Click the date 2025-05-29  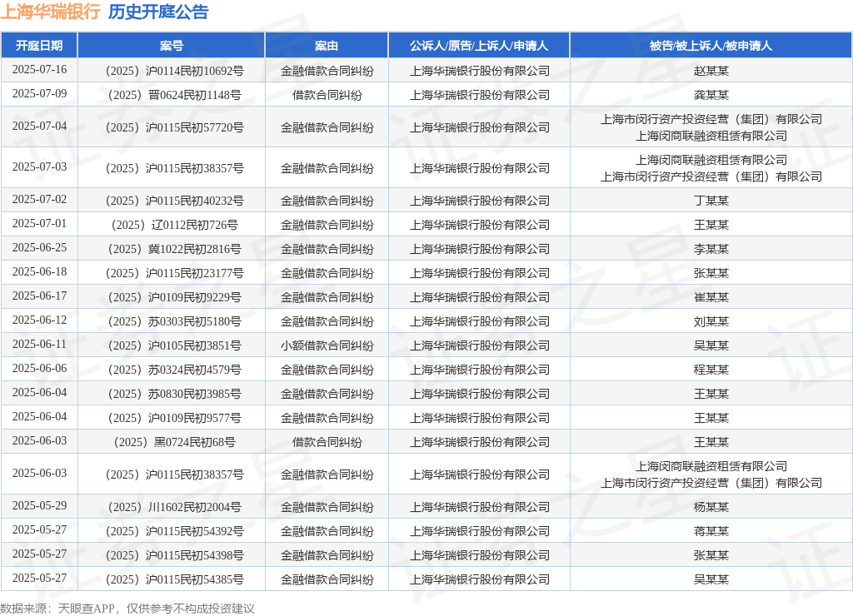(39, 505)
